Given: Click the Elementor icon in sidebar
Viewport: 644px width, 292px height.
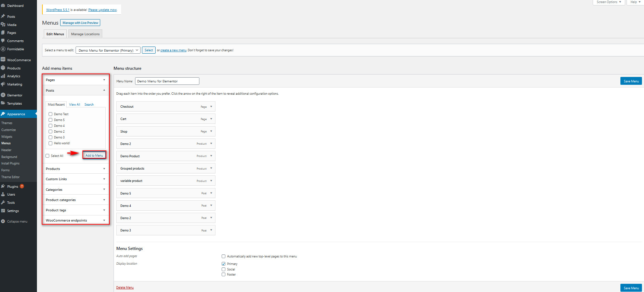Looking at the screenshot, I should pos(3,95).
